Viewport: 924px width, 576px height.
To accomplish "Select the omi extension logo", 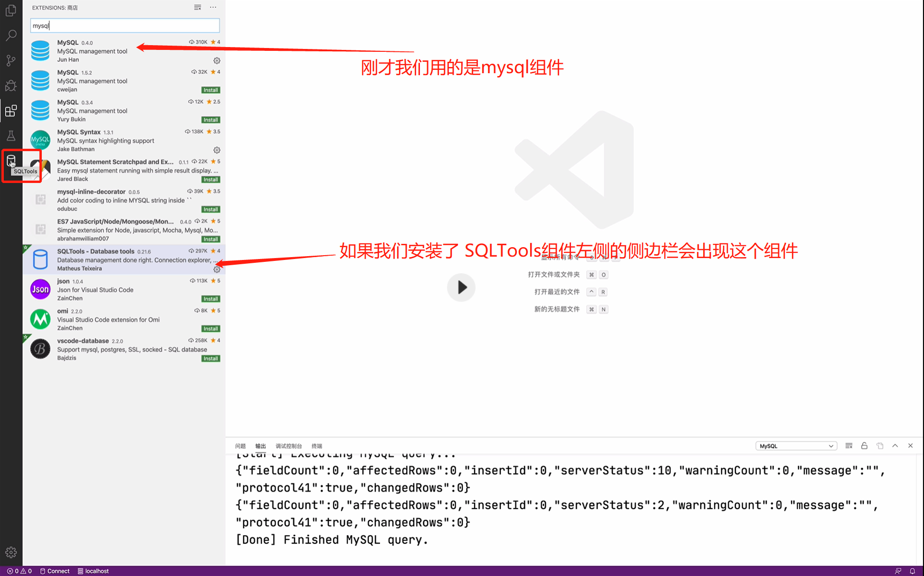I will [40, 319].
